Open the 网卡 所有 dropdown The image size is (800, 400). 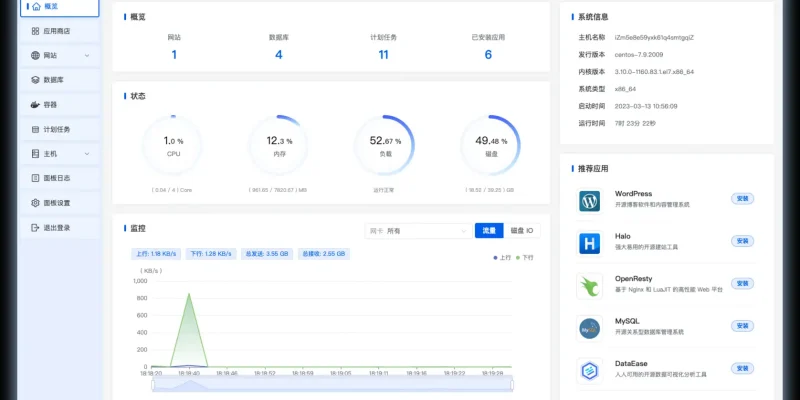coord(417,231)
